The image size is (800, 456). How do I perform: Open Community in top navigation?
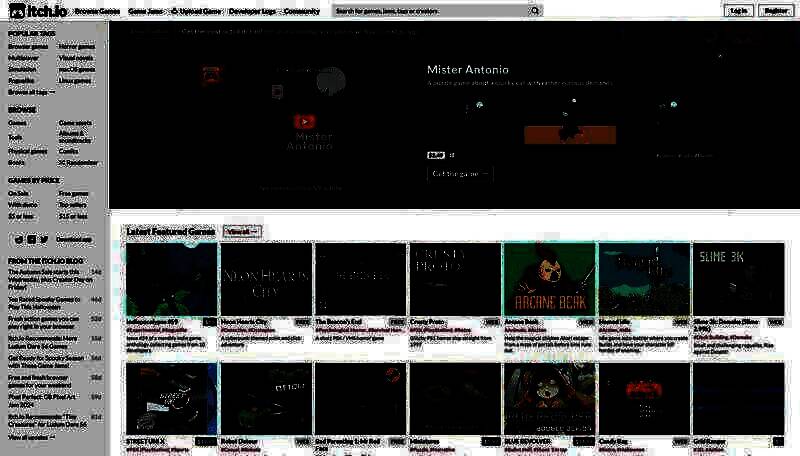pyautogui.click(x=302, y=11)
